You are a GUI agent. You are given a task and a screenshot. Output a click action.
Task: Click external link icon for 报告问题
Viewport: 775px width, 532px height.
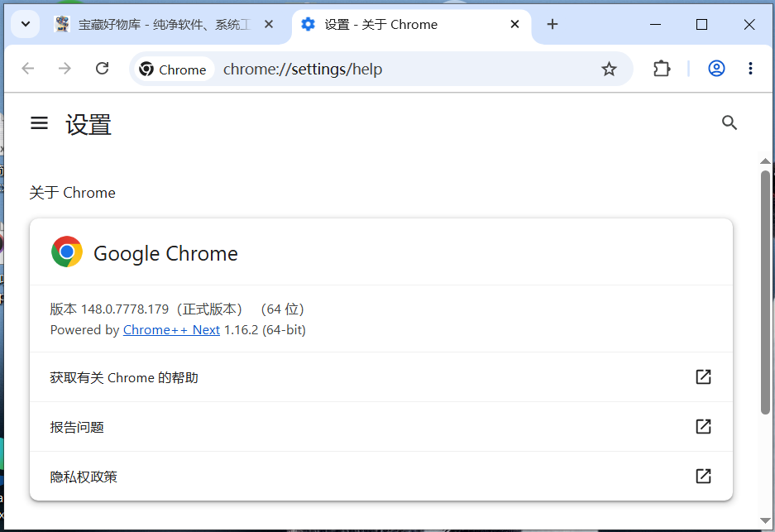pos(703,426)
